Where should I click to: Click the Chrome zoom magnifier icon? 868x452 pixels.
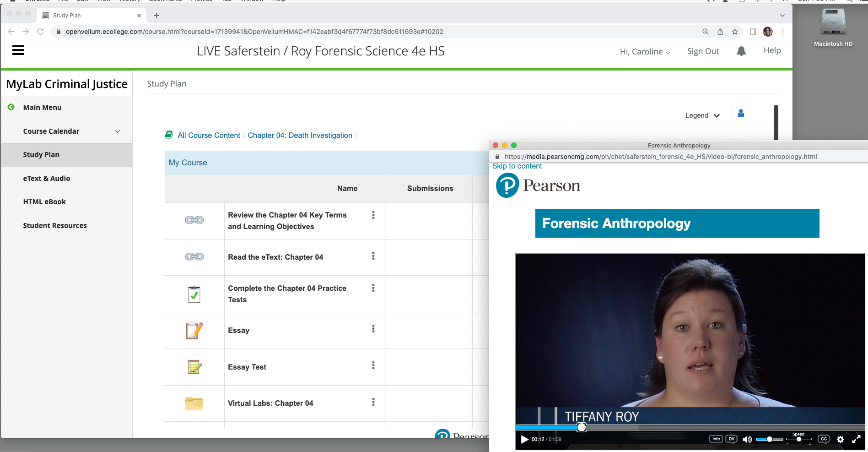pos(706,32)
